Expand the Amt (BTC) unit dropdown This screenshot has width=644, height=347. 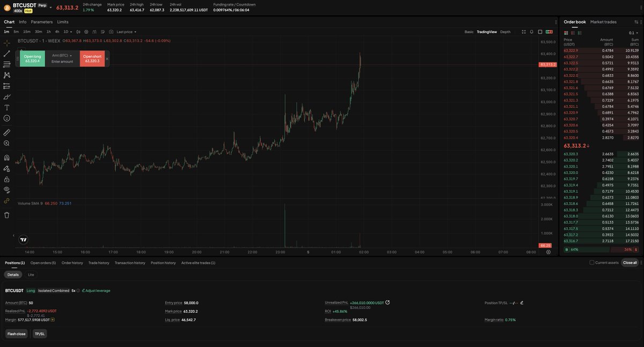point(62,55)
